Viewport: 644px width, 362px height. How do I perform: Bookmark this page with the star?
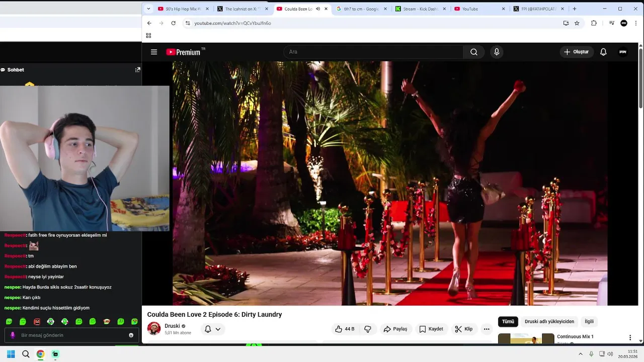click(x=577, y=23)
